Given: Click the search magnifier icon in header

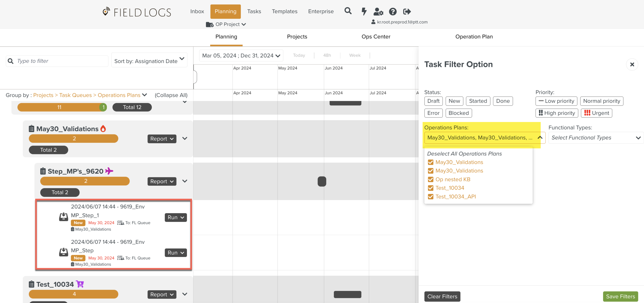Looking at the screenshot, I should pos(348,11).
